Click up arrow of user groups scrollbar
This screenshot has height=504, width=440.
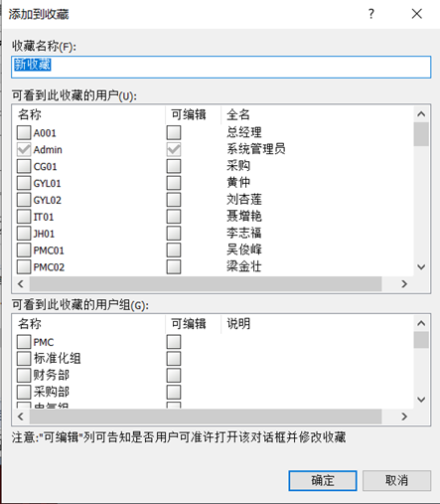(x=421, y=323)
